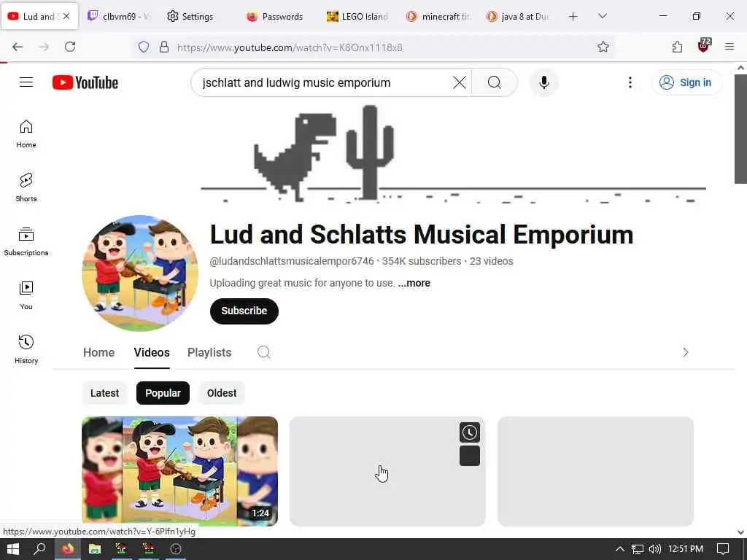This screenshot has width=747, height=560.
Task: Open the network icon in system tray
Action: (x=638, y=549)
